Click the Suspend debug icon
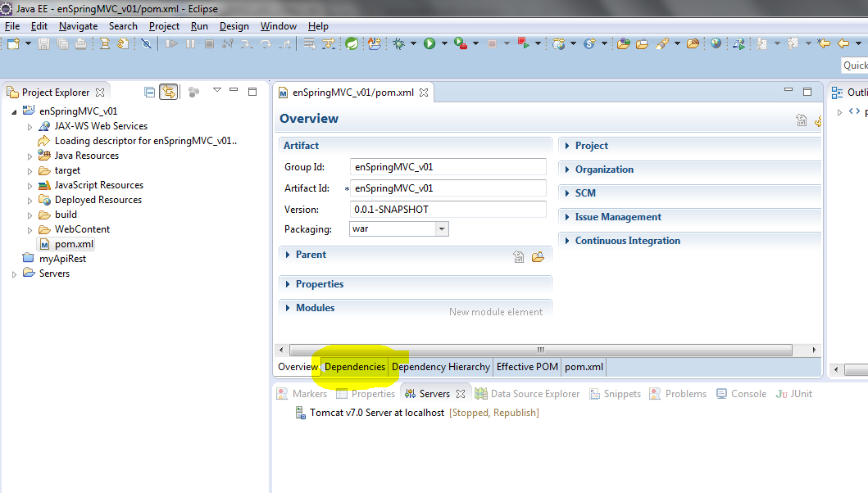The height and width of the screenshot is (493, 868). (x=190, y=43)
